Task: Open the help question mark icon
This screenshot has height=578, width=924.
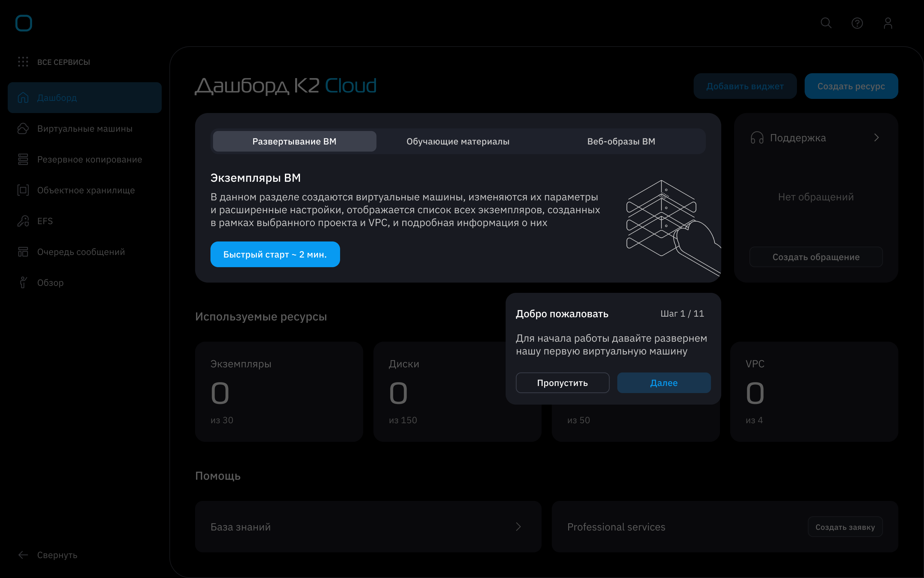Action: [x=857, y=23]
